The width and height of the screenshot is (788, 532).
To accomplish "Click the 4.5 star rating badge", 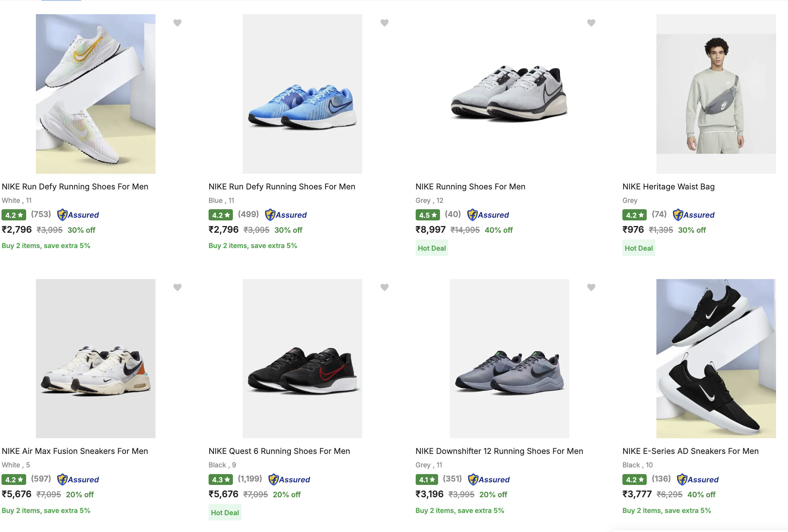I will (x=428, y=215).
